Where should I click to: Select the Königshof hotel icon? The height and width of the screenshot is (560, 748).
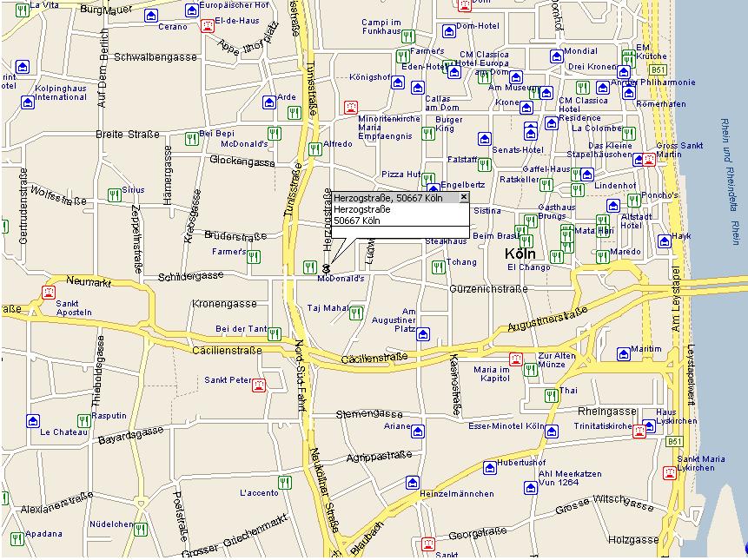click(398, 82)
